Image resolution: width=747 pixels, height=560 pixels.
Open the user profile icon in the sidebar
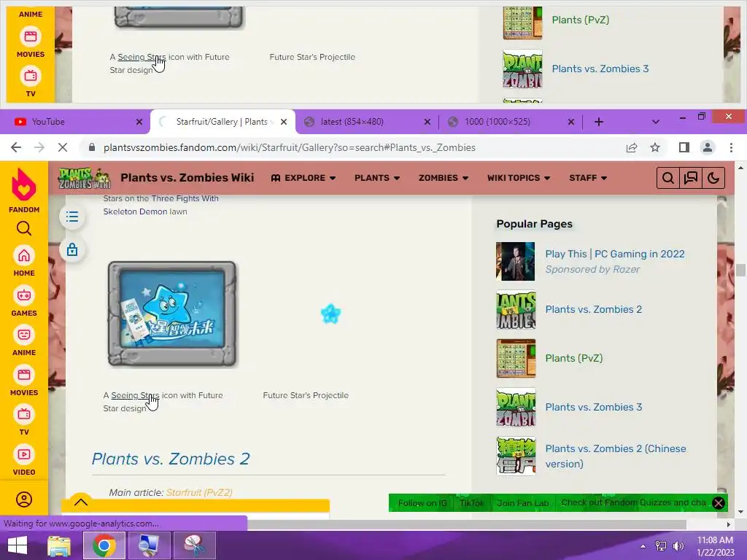click(24, 499)
